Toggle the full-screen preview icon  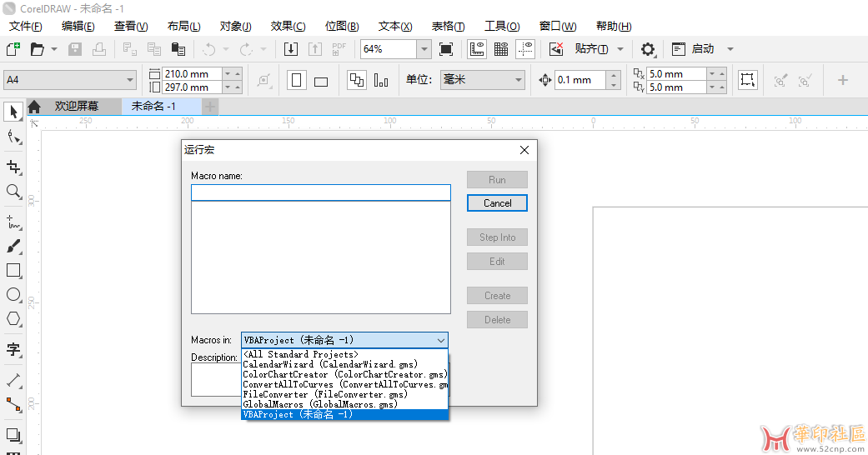[445, 49]
